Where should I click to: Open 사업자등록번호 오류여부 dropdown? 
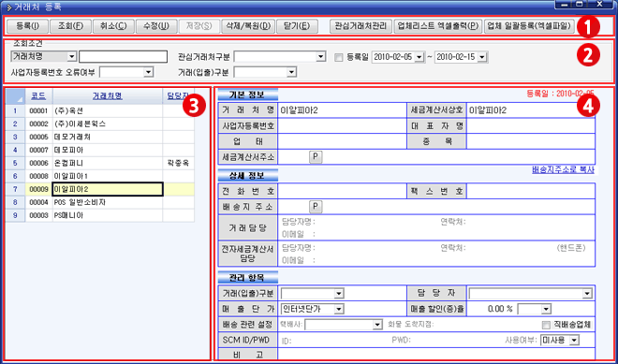pyautogui.click(x=148, y=72)
